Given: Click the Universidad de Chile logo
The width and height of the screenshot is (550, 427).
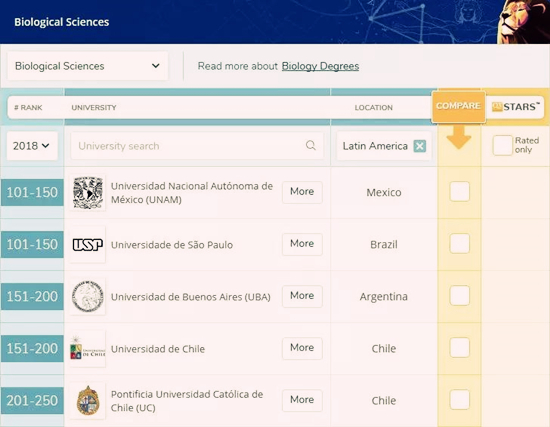Looking at the screenshot, I should [x=88, y=348].
